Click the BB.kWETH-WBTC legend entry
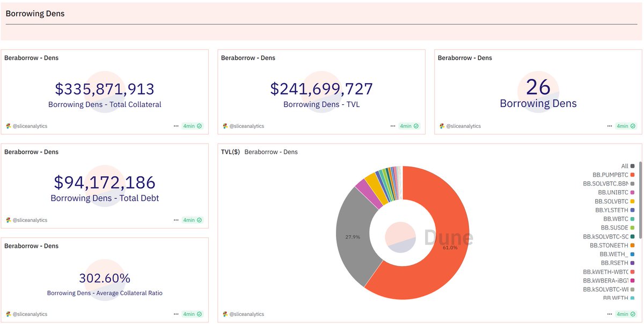 click(x=609, y=272)
